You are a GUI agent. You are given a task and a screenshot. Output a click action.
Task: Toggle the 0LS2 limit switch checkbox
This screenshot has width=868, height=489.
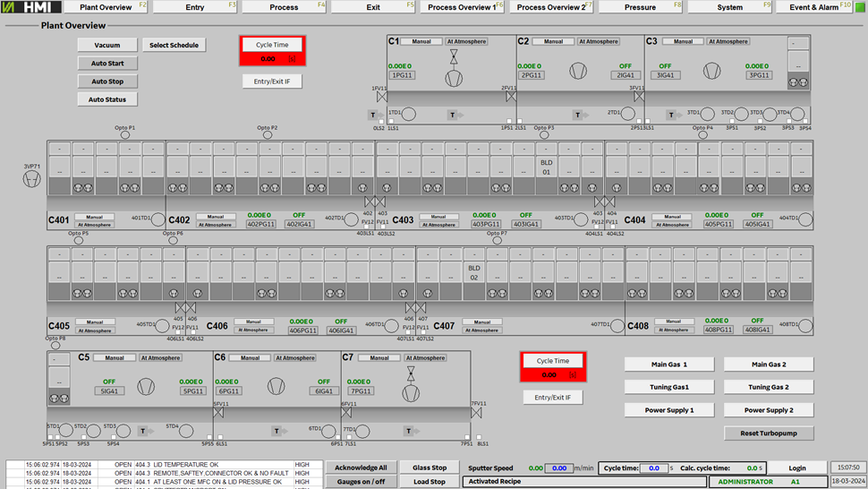pyautogui.click(x=379, y=121)
